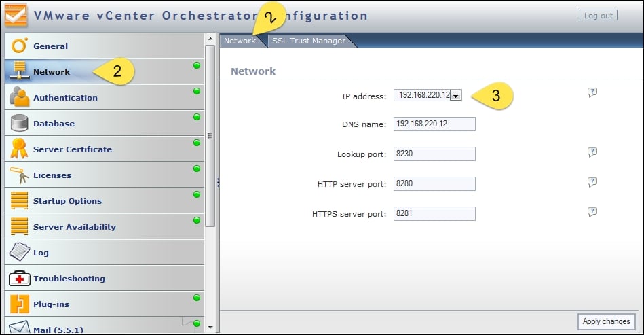Viewport: 644px width, 335px height.
Task: Click the Server Availability icon
Action: (x=19, y=226)
